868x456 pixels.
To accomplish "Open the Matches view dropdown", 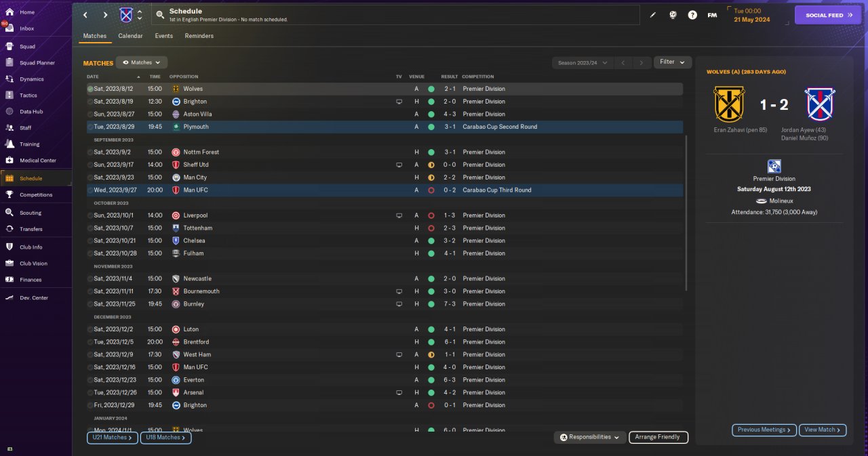I will tap(142, 62).
